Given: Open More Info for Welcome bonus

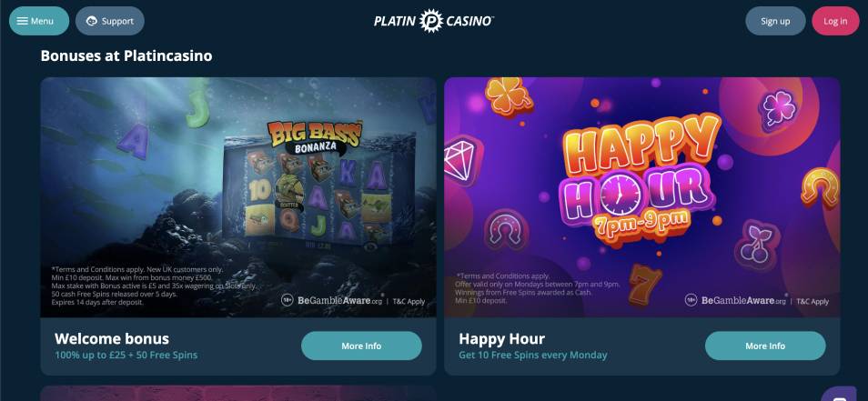Looking at the screenshot, I should point(361,346).
